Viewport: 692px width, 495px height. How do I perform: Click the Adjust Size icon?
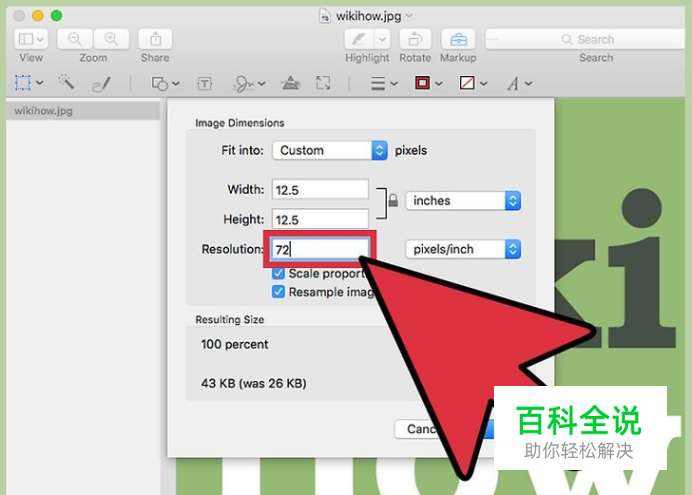coord(323,82)
